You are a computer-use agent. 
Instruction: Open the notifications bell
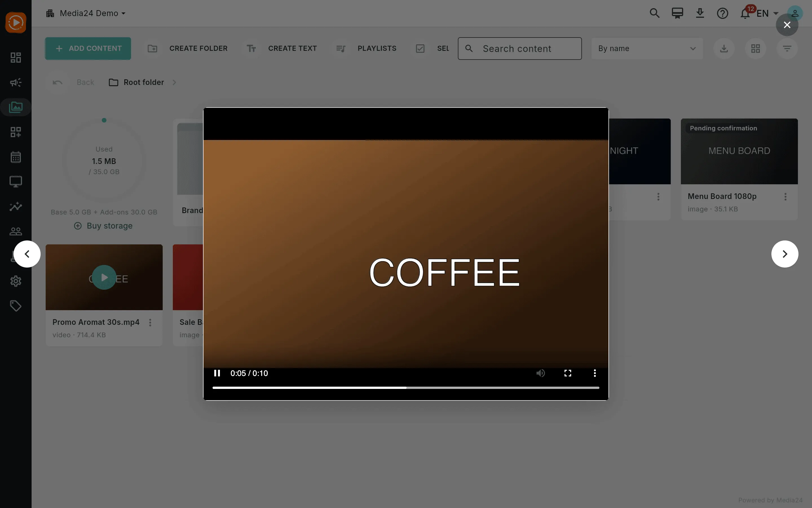click(745, 14)
